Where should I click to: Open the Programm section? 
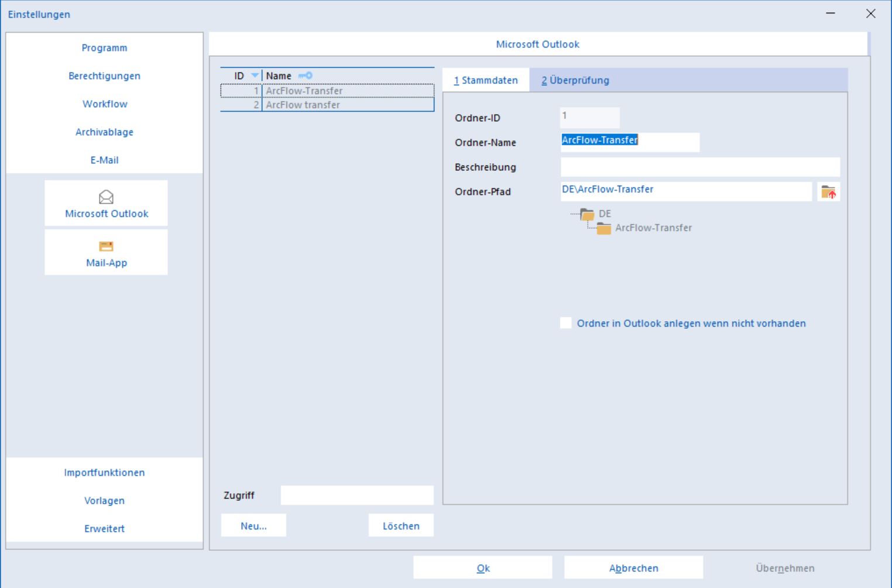click(x=104, y=48)
